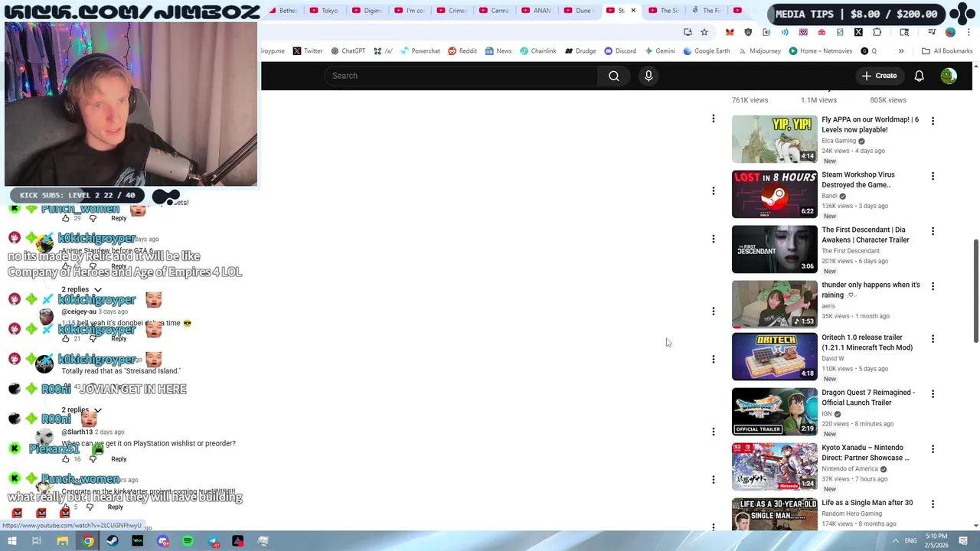This screenshot has height=551, width=980.
Task: Open the Reddit bookmark
Action: [462, 51]
